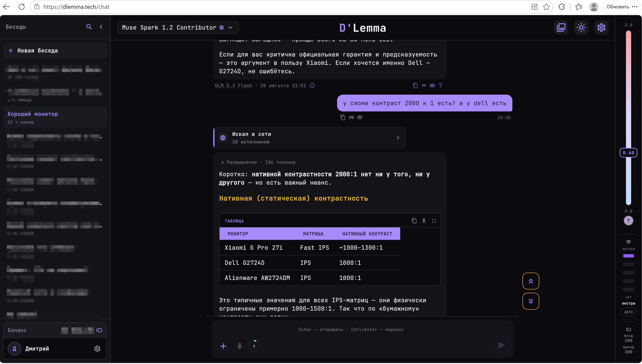Click the GLM 5.3 Flash model link
The image size is (642, 364).
pos(233,85)
